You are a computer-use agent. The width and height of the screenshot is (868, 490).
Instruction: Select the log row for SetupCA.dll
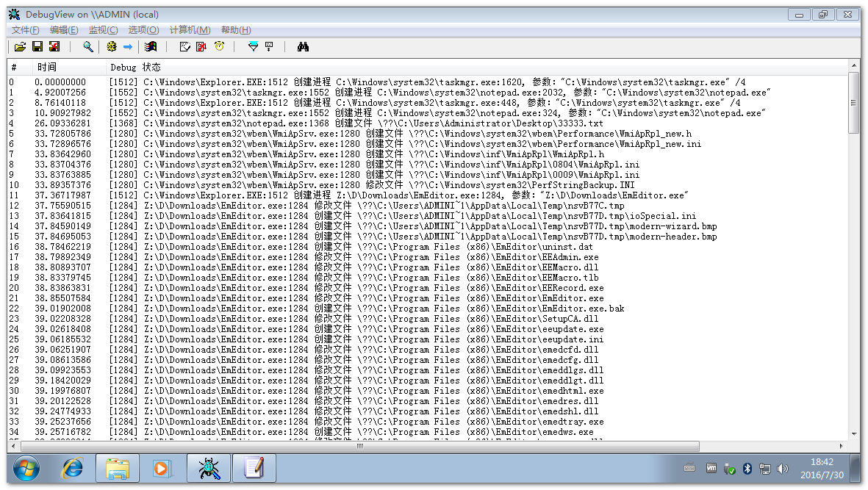point(427,319)
